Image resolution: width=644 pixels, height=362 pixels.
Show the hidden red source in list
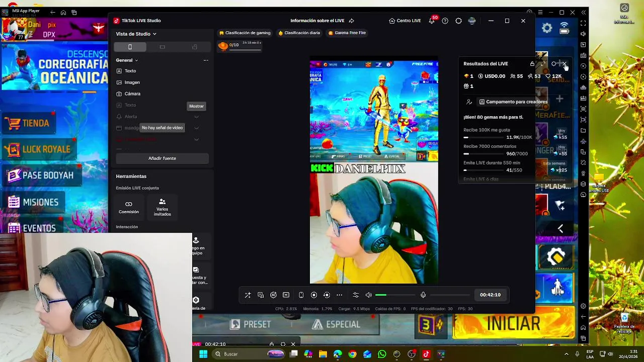tap(196, 139)
